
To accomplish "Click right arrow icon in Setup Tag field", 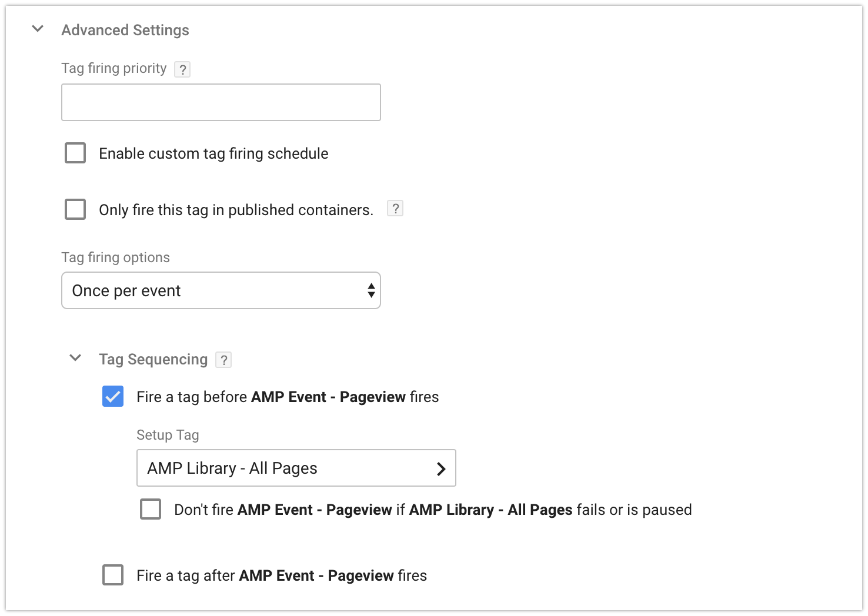I will [x=441, y=468].
